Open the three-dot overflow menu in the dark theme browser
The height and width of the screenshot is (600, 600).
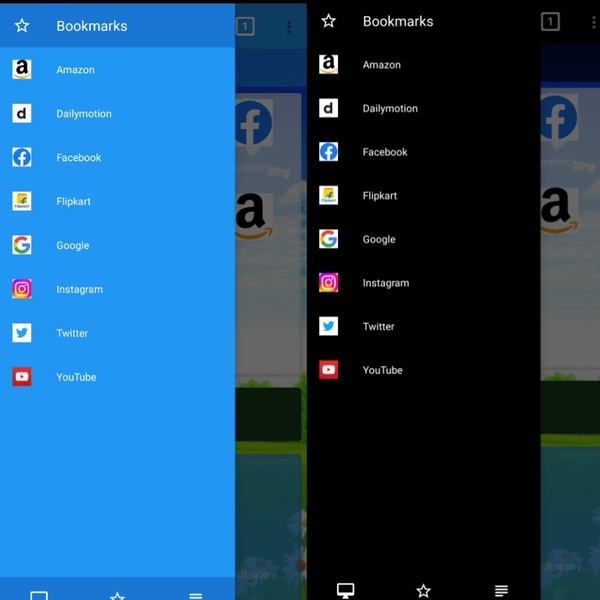coord(594,22)
